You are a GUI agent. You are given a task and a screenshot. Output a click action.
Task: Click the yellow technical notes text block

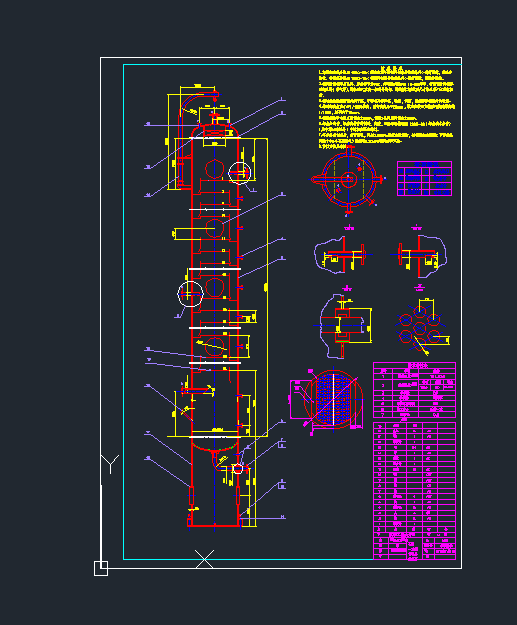point(386,108)
